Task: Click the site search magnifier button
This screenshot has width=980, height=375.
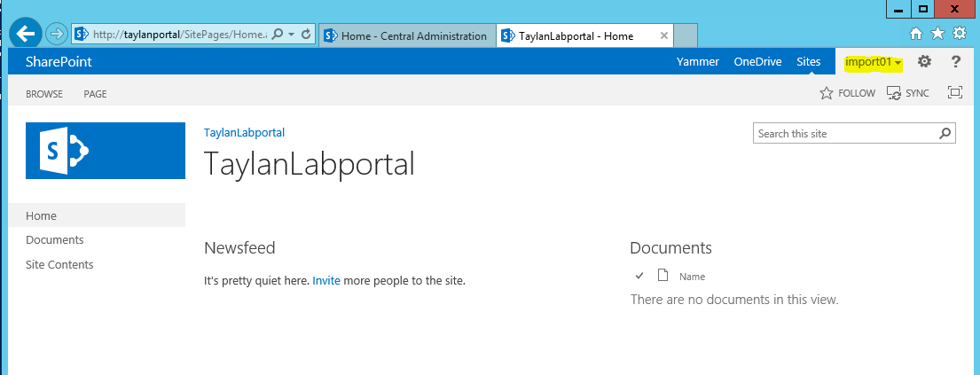Action: (945, 133)
